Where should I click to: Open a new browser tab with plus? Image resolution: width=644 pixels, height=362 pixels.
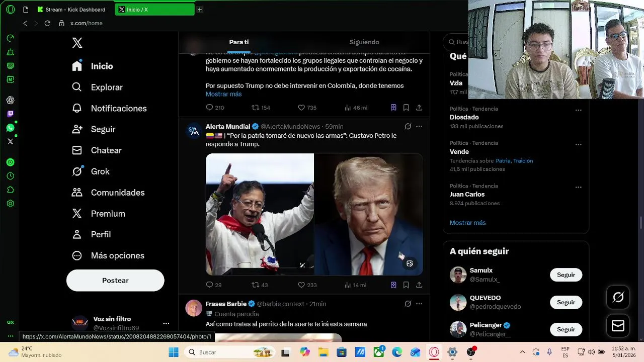click(200, 10)
